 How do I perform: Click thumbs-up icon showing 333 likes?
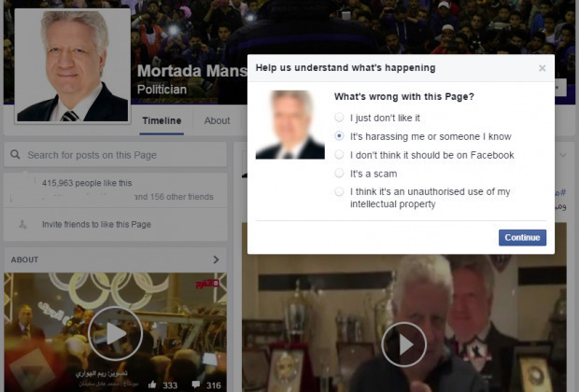[152, 385]
